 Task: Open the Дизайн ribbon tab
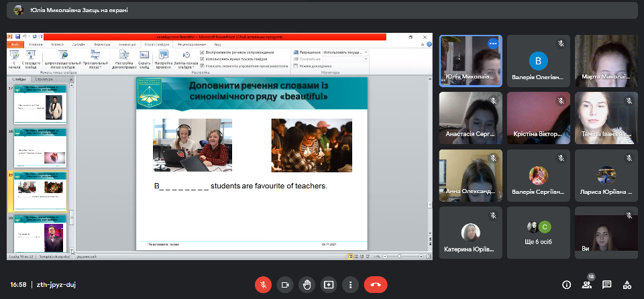coord(78,44)
